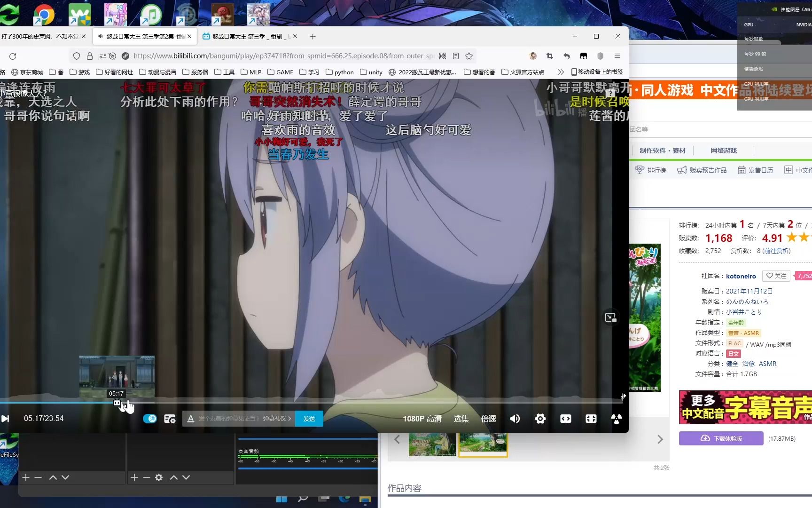Open the player settings gear
The image size is (812, 508).
click(x=540, y=419)
